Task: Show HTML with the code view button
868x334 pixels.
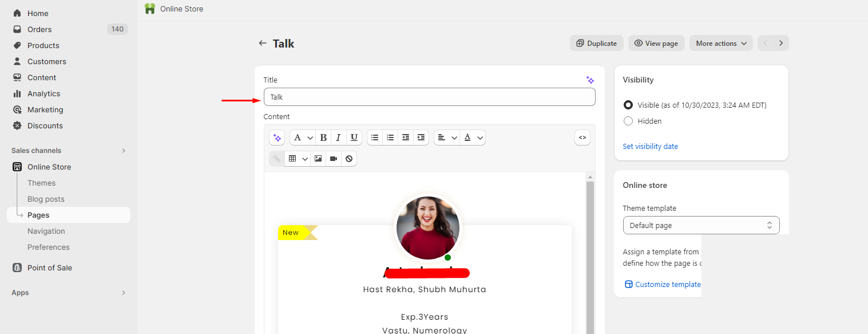Action: (582, 137)
